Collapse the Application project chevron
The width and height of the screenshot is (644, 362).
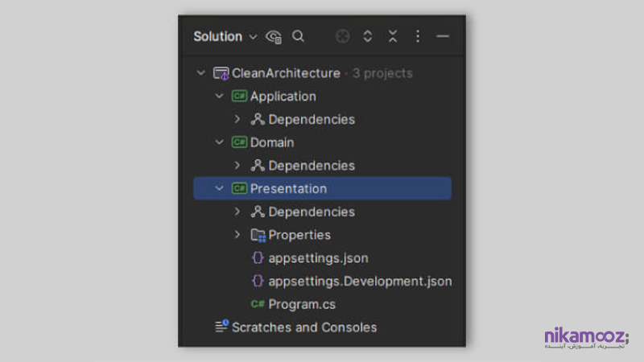coord(219,96)
